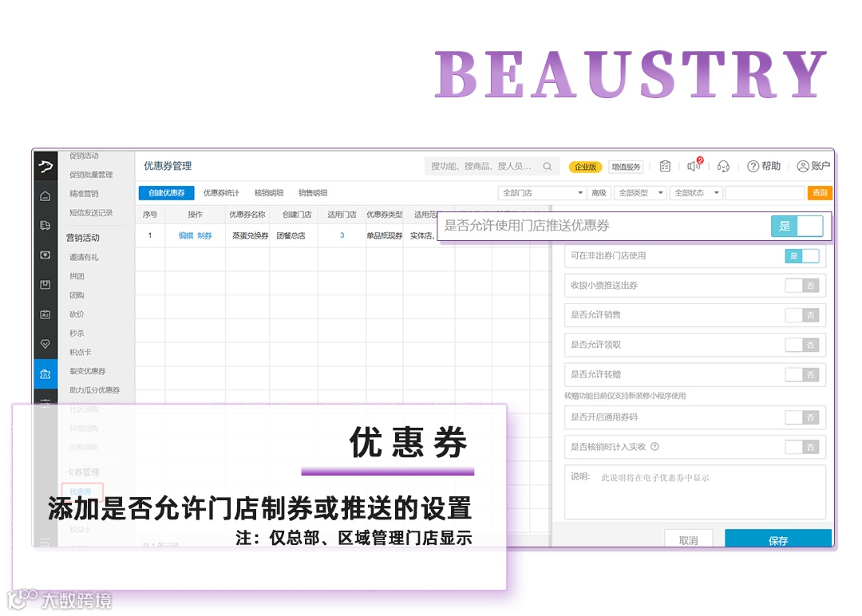This screenshot has width=862, height=616.
Task: Open 砍价 in side menu
Action: pos(77,314)
